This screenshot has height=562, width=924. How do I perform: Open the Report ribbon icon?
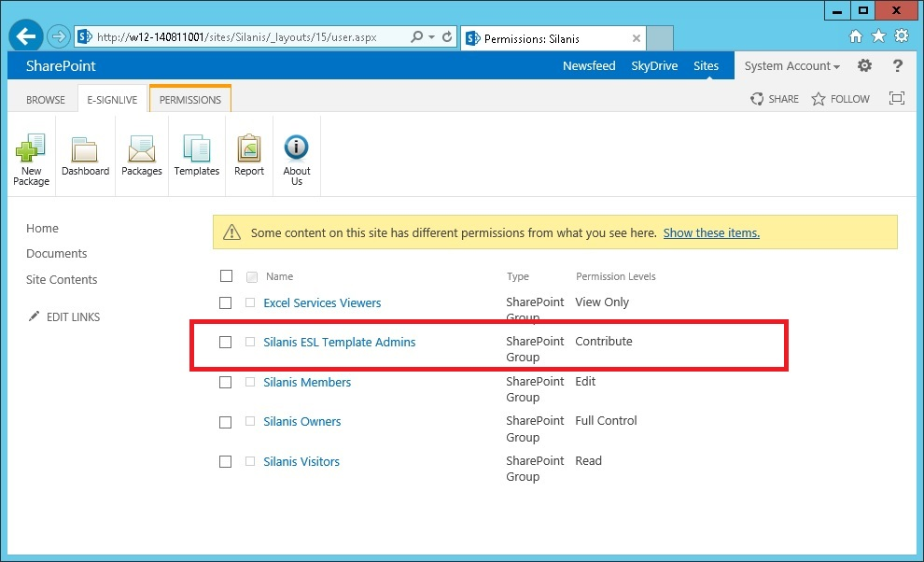click(x=249, y=149)
